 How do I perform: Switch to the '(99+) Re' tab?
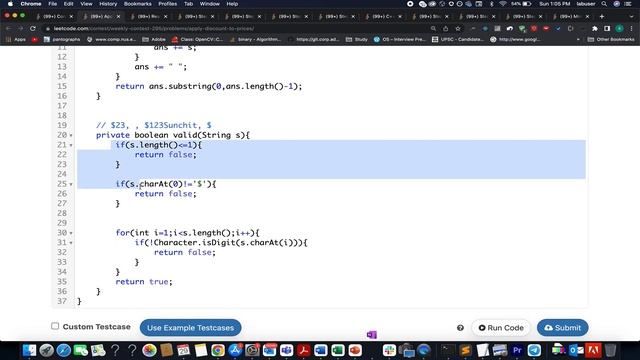coord(149,16)
